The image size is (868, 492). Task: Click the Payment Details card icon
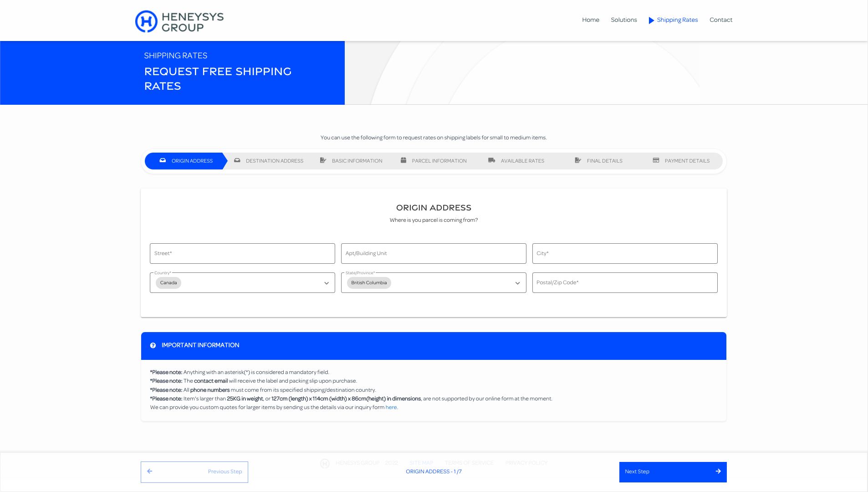point(656,160)
